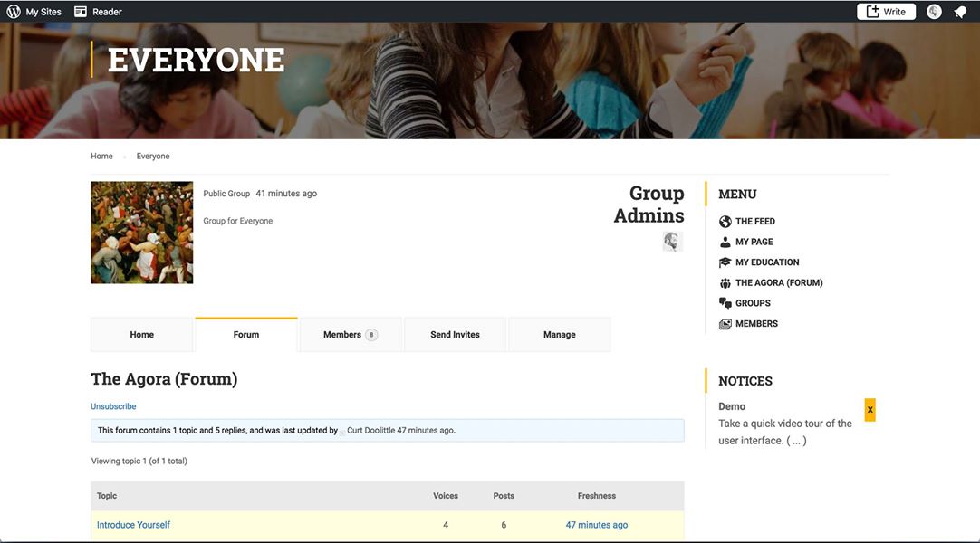Unsubscribe from the Agora forum
980x543 pixels.
113,406
